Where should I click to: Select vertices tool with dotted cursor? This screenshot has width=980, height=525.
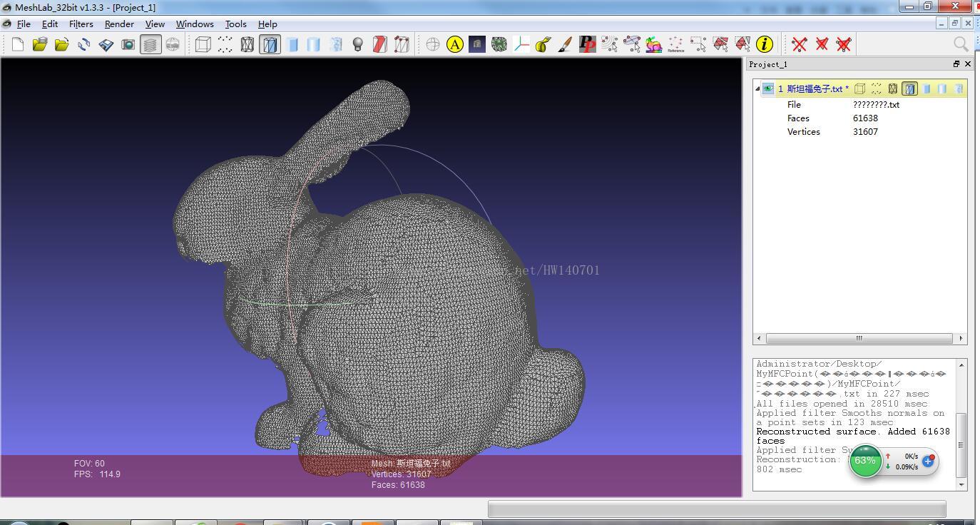point(610,44)
